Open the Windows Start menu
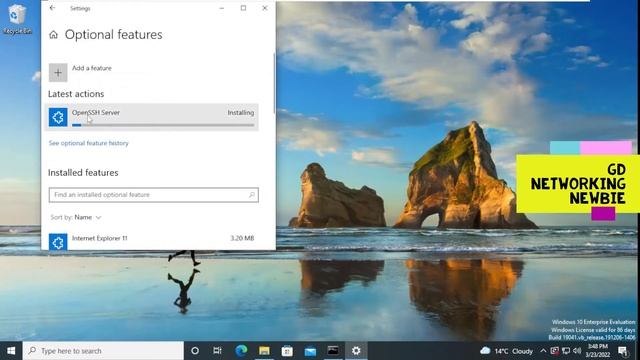 click(x=11, y=351)
